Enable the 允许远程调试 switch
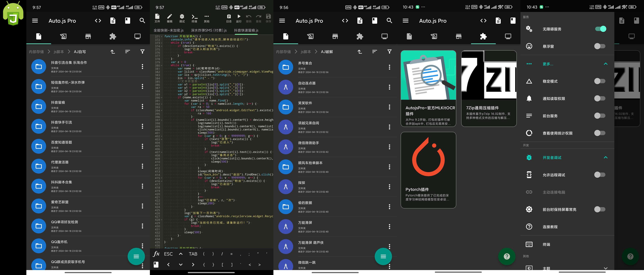This screenshot has height=275, width=644. coord(600,175)
